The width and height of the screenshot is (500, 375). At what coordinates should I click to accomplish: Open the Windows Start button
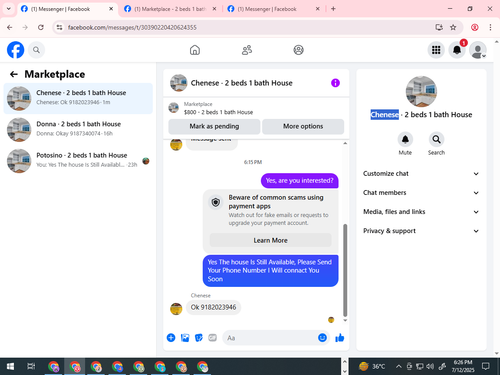pyautogui.click(x=10, y=366)
